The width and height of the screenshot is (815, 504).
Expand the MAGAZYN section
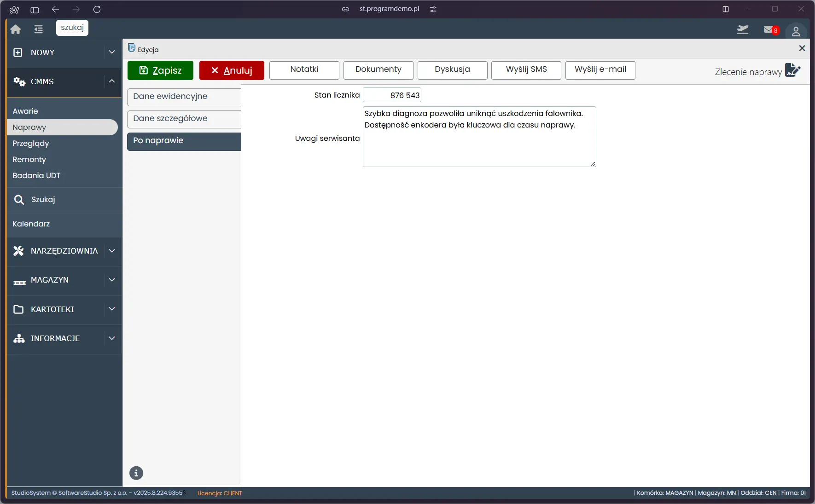tap(111, 280)
